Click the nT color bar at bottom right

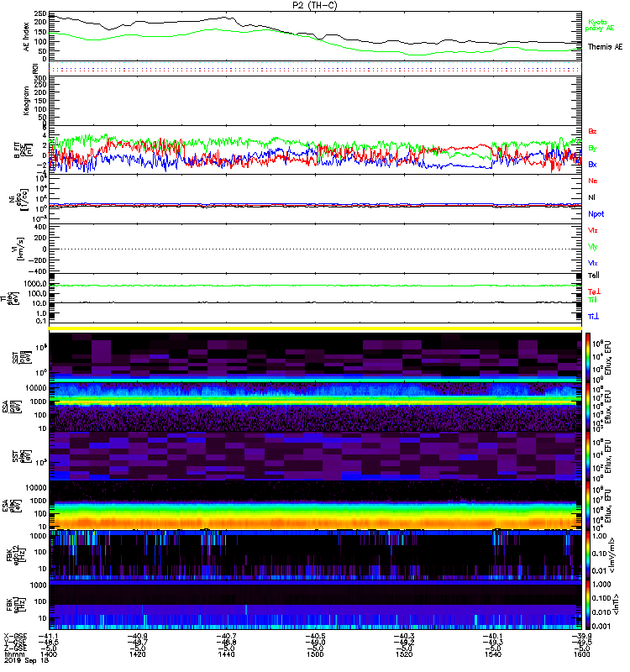coord(588,605)
